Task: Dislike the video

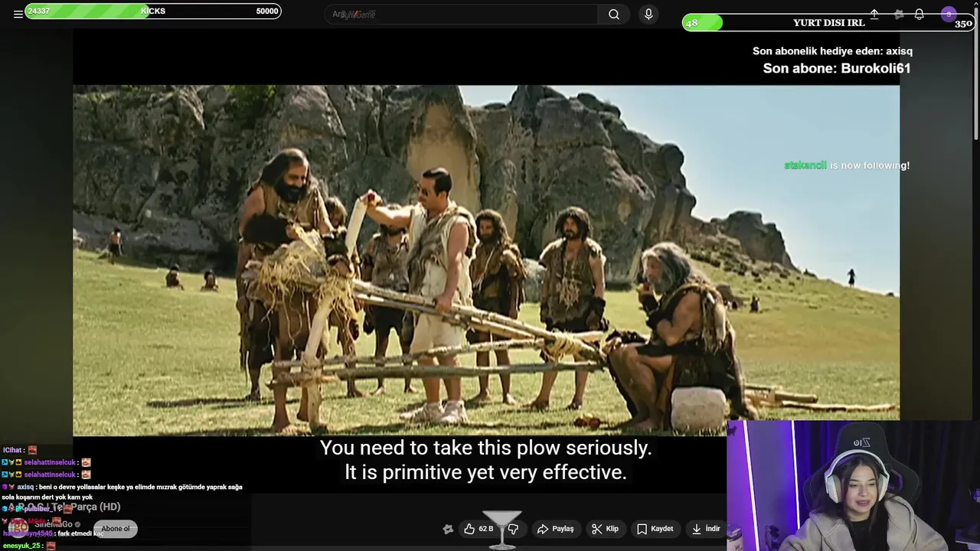Action: pos(514,529)
